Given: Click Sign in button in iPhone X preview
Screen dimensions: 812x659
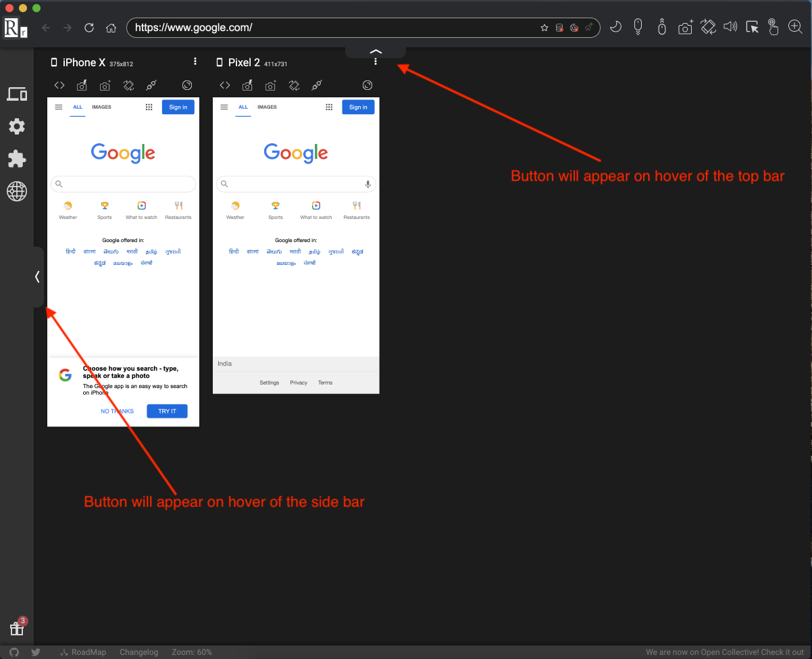Looking at the screenshot, I should [x=178, y=107].
